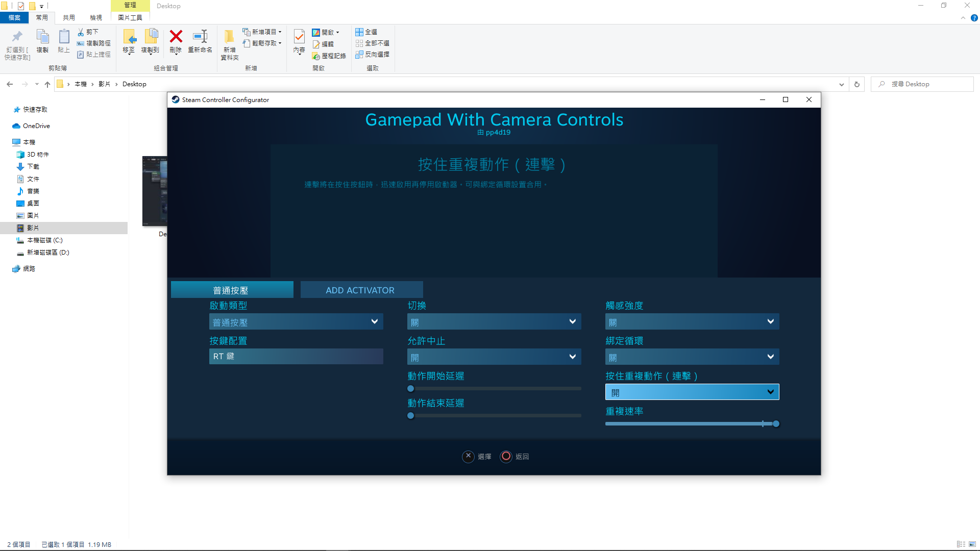980x551 pixels.
Task: Open the 切換 dropdown
Action: (494, 321)
